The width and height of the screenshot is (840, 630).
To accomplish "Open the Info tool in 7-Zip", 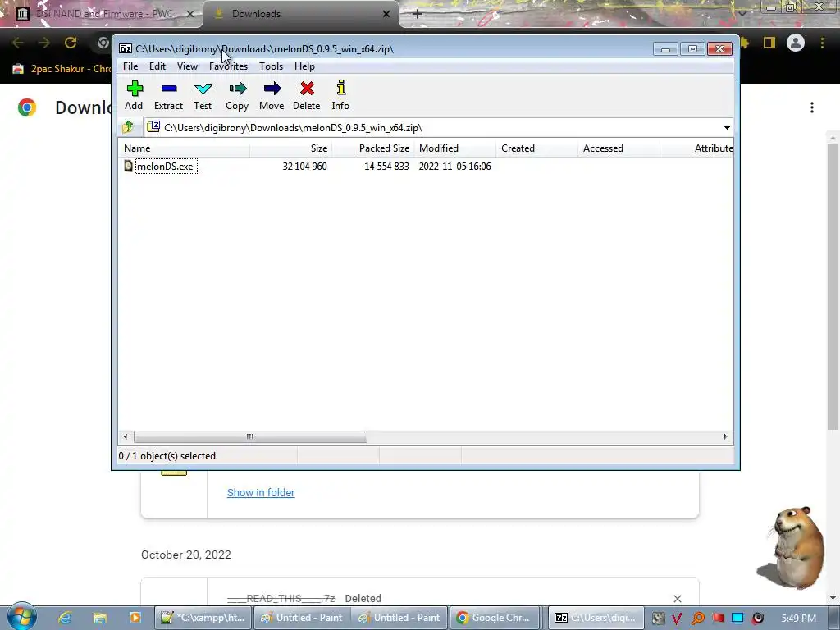I will click(340, 87).
